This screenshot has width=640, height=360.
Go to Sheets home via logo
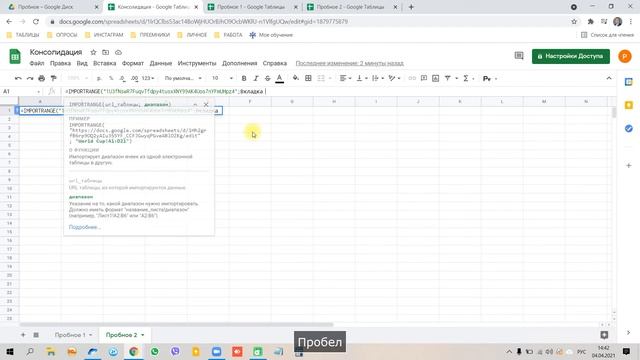click(x=15, y=57)
